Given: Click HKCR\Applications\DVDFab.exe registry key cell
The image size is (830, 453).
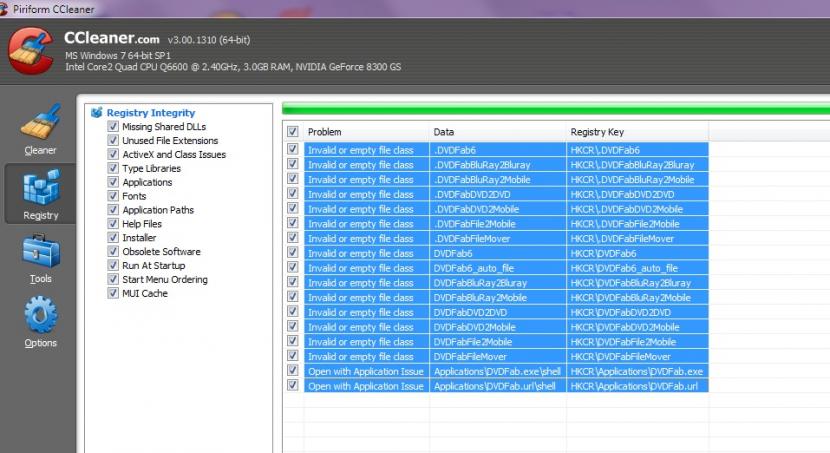Looking at the screenshot, I should point(637,372).
